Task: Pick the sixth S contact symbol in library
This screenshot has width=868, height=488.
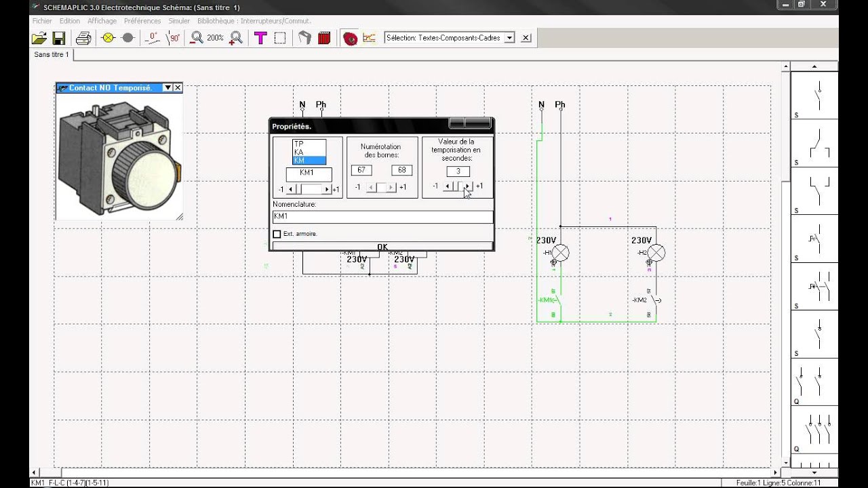Action: (x=814, y=333)
